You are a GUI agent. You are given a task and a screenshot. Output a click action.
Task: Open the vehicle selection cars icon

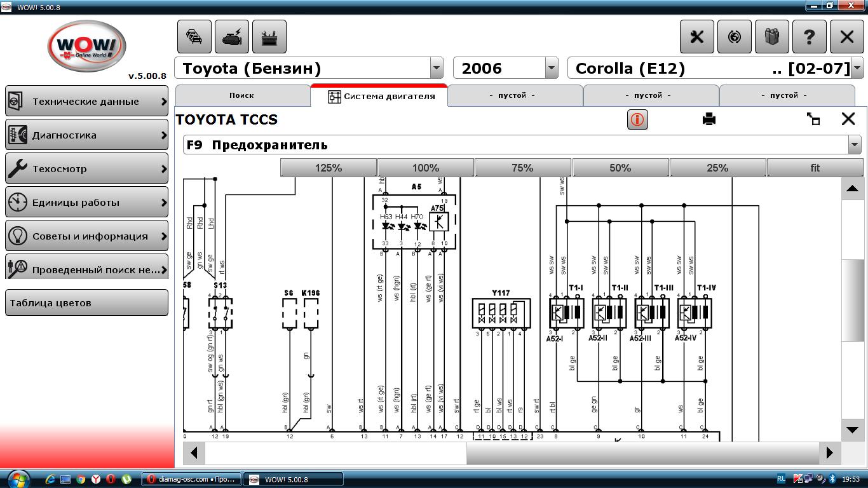[194, 37]
